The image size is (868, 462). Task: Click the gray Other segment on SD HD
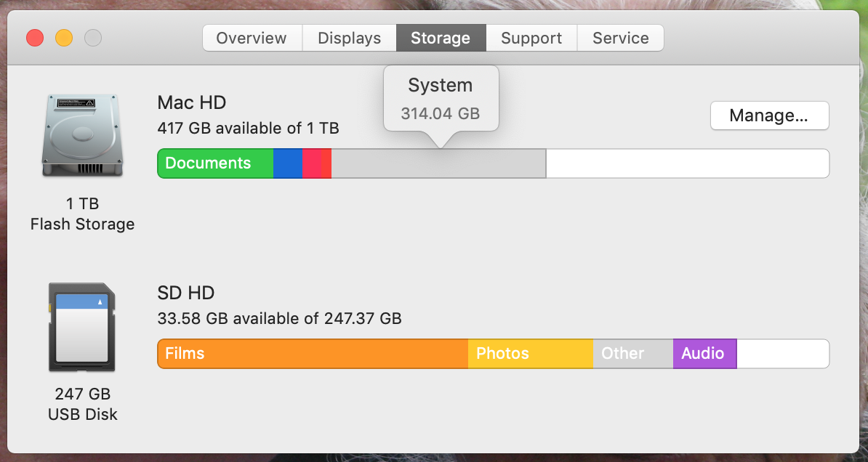click(633, 354)
